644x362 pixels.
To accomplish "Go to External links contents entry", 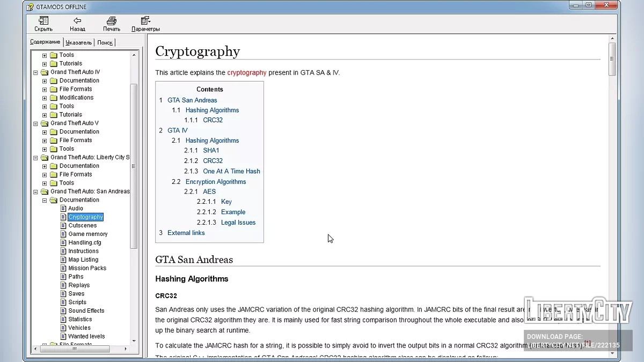I will (186, 233).
